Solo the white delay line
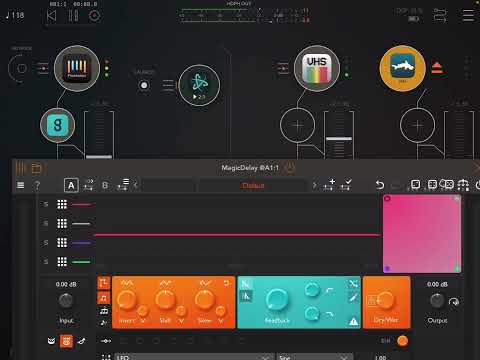 46,223
